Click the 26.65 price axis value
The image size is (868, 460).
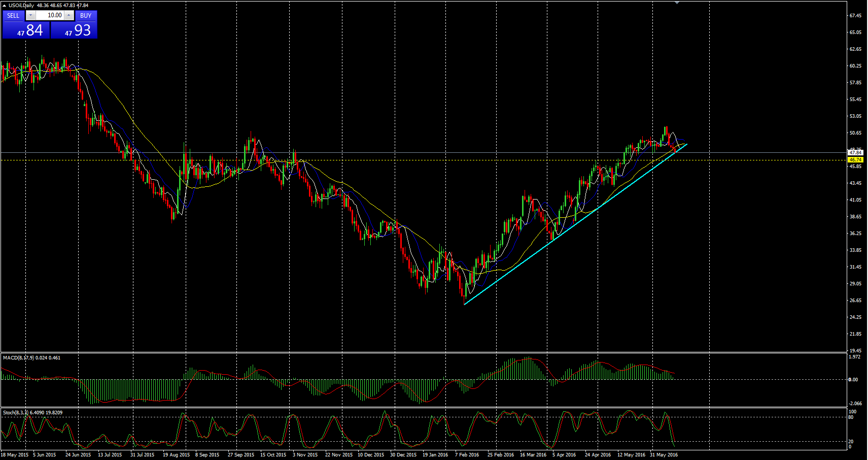pyautogui.click(x=855, y=301)
